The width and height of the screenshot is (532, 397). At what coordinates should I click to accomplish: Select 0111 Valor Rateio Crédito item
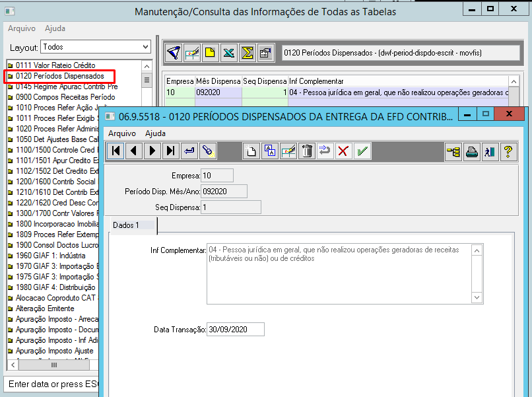pos(52,65)
